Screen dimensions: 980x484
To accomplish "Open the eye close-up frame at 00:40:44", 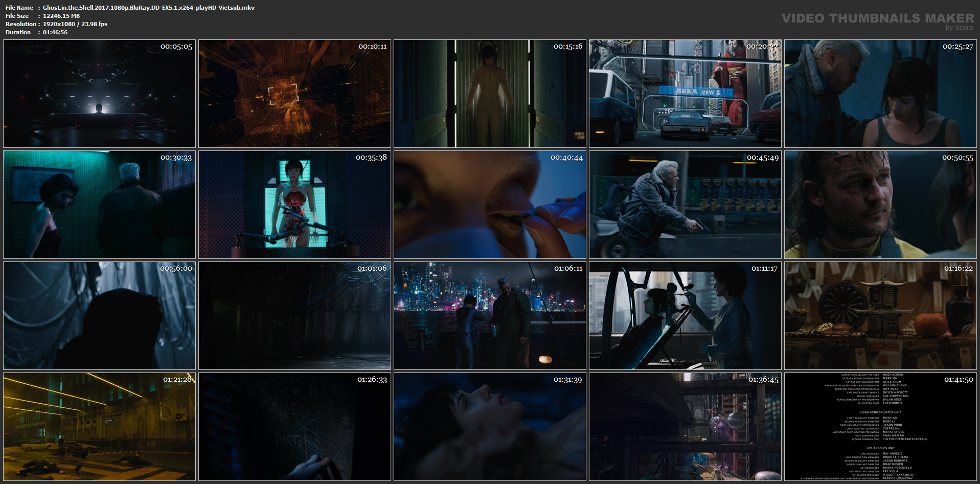I will (x=490, y=205).
